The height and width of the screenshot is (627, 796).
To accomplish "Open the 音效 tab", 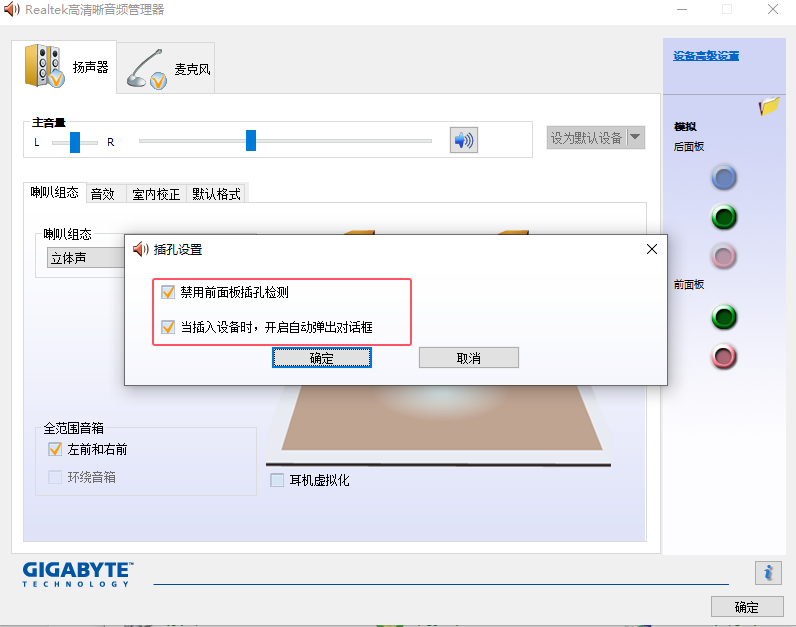I will pyautogui.click(x=106, y=194).
